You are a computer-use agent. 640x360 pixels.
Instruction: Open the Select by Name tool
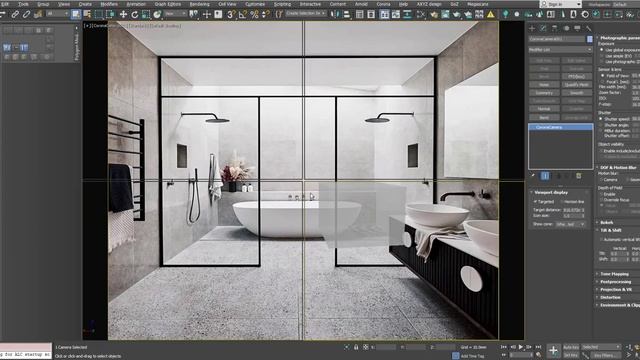pyautogui.click(x=87, y=14)
